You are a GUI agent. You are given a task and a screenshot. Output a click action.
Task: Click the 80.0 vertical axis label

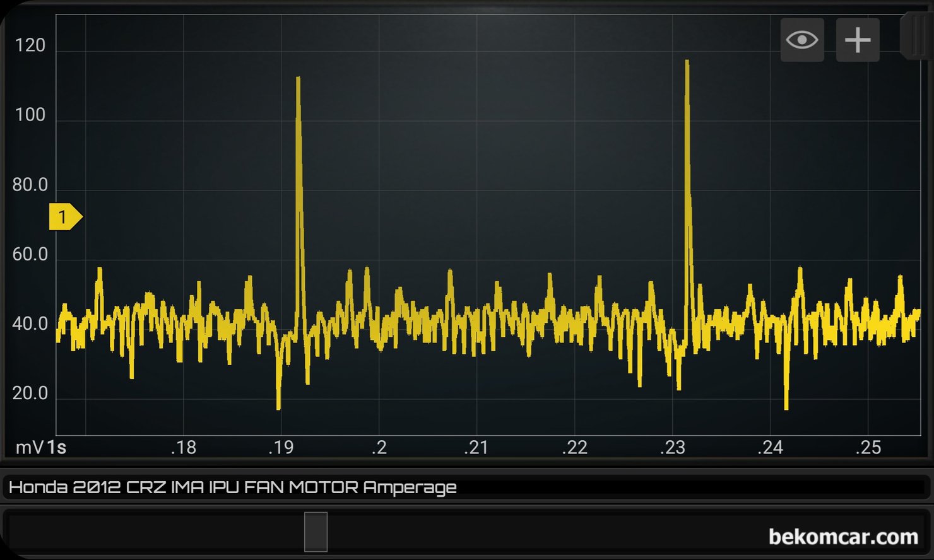click(x=30, y=185)
